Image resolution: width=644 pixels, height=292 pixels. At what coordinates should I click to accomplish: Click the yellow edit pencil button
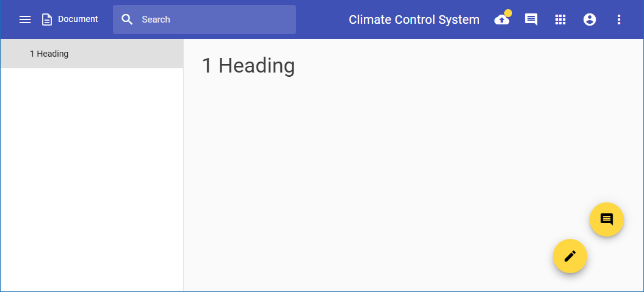(570, 256)
